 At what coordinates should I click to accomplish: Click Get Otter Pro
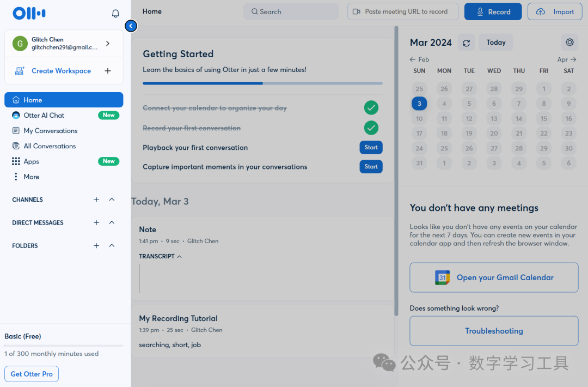32,374
